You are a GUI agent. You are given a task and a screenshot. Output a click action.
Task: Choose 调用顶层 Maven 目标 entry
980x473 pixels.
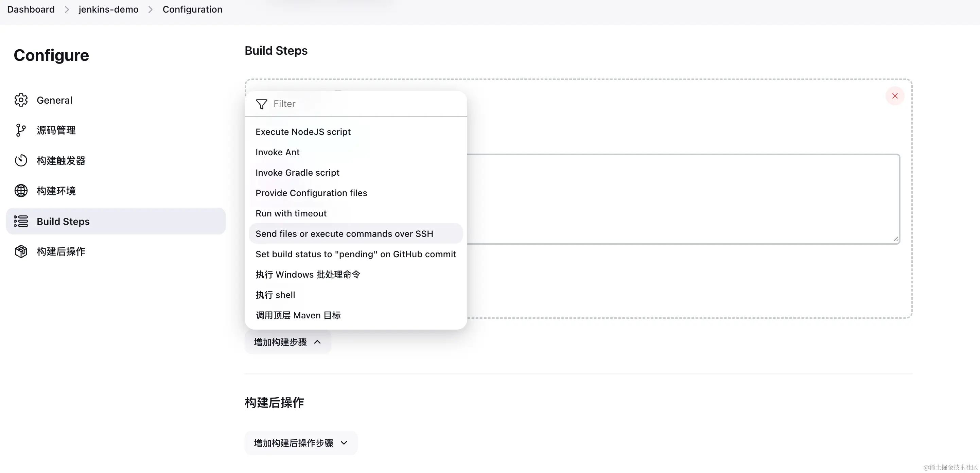pyautogui.click(x=298, y=315)
